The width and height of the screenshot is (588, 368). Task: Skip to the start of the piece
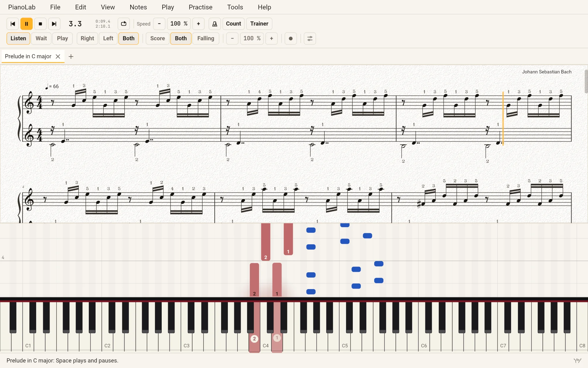click(x=13, y=24)
